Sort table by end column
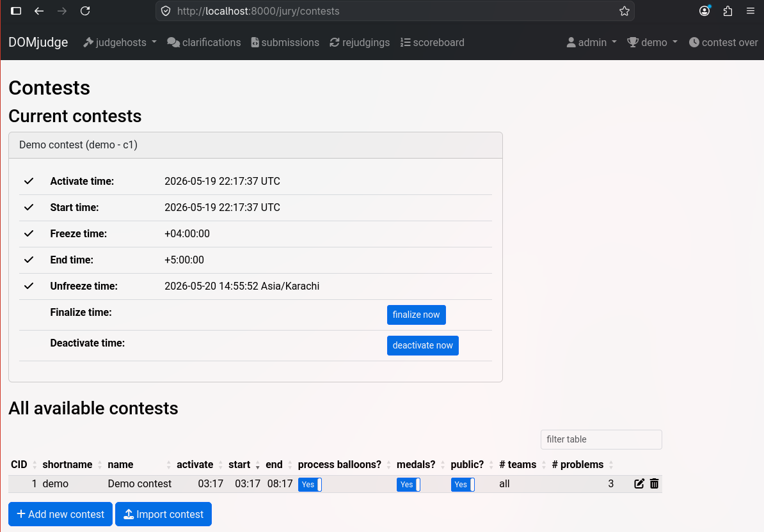 (278, 464)
